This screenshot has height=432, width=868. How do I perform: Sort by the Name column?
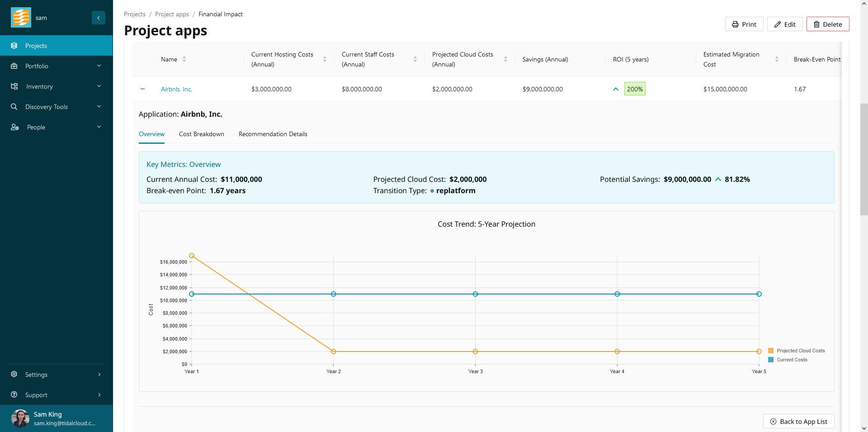click(184, 59)
